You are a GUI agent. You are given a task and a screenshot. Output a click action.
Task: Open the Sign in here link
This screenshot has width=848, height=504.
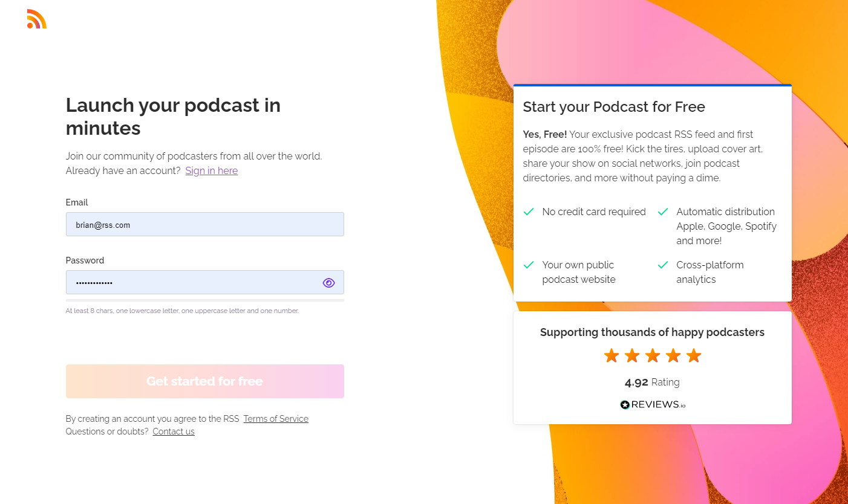pos(211,170)
